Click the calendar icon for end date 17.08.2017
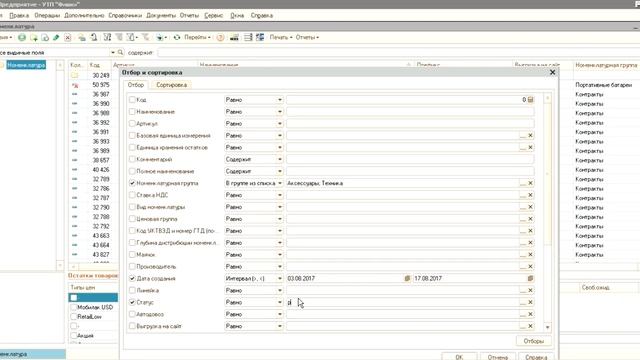Screen dimensions: 640x360 pos(530,278)
